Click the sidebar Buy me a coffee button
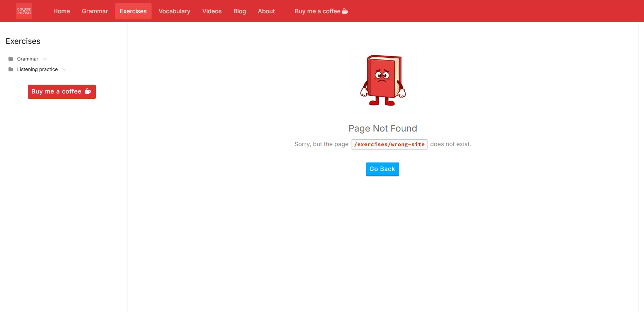 point(62,91)
